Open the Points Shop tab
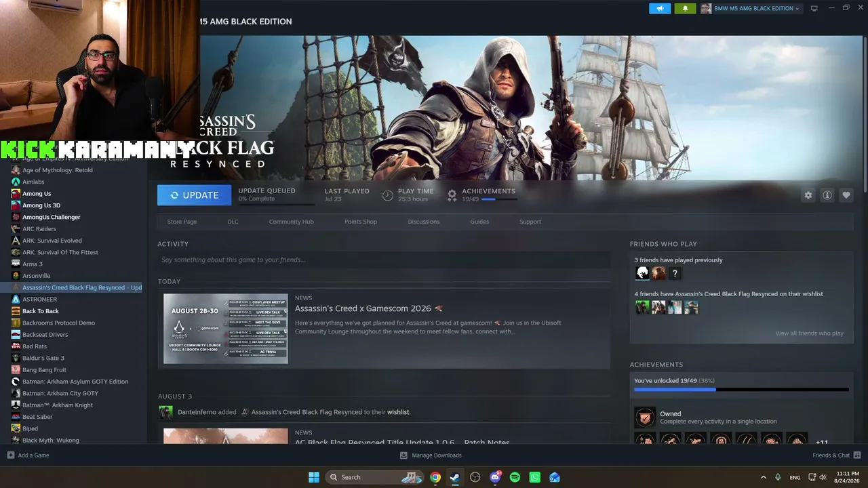This screenshot has width=868, height=488. pos(361,222)
